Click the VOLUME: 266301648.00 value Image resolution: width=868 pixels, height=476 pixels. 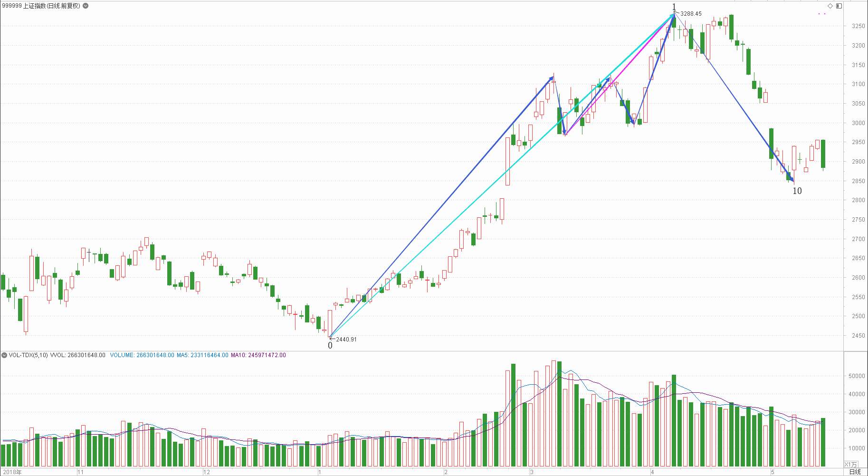tap(142, 355)
